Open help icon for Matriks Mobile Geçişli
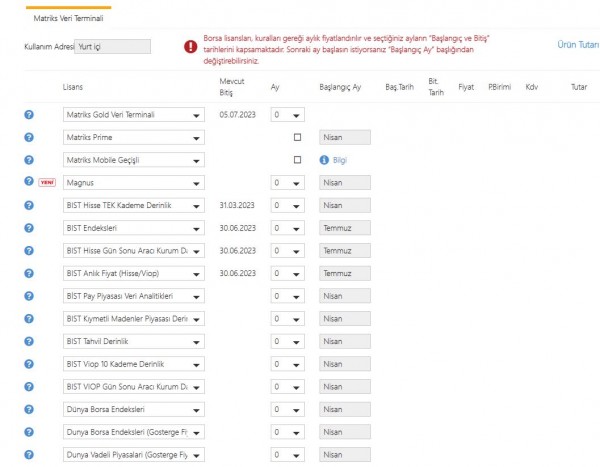 [x=29, y=160]
